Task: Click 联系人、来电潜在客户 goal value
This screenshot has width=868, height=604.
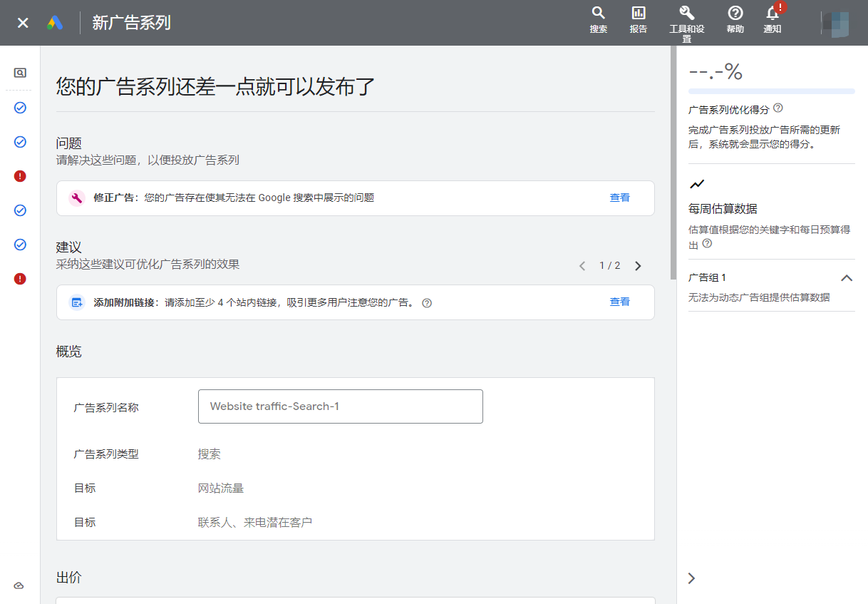Action: click(x=255, y=523)
